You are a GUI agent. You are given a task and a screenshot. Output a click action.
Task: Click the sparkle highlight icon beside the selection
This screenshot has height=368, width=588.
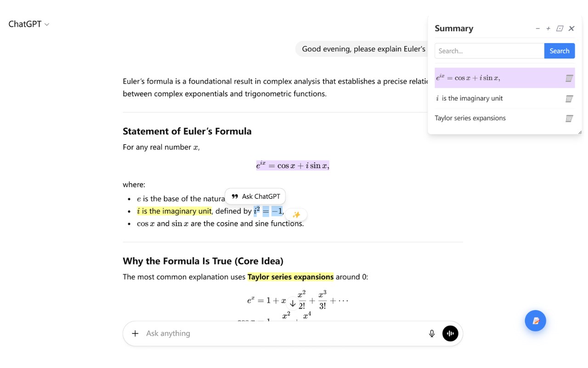(x=296, y=215)
